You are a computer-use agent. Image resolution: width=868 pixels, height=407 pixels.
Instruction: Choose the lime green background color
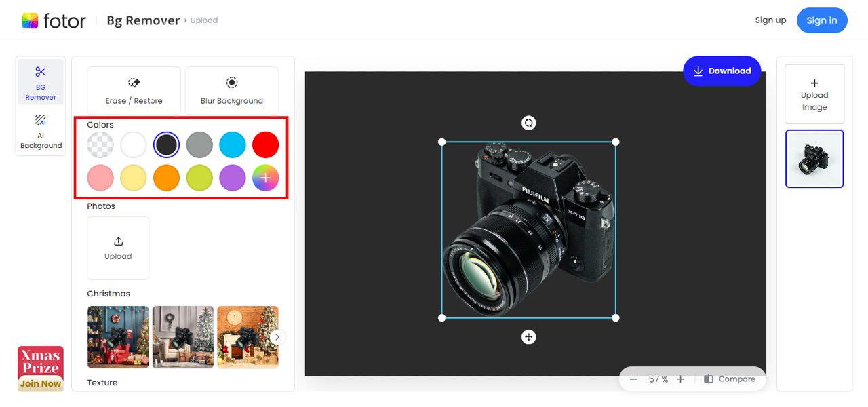199,178
